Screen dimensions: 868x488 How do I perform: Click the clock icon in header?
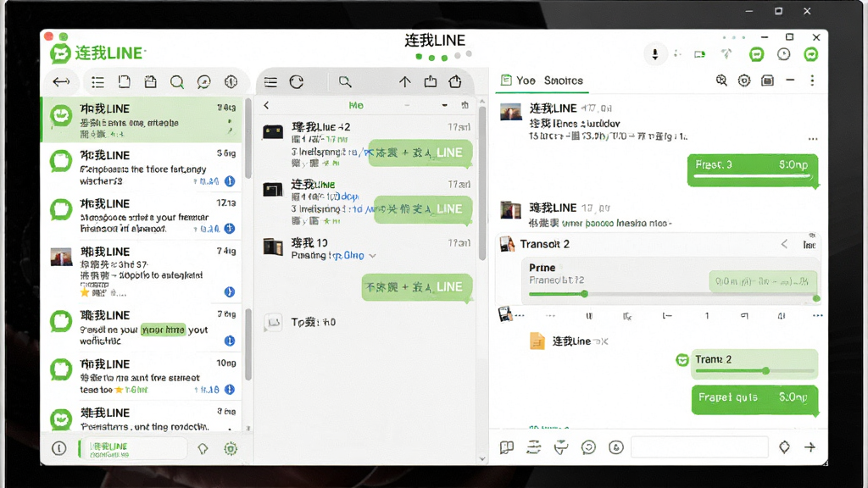[x=784, y=54]
